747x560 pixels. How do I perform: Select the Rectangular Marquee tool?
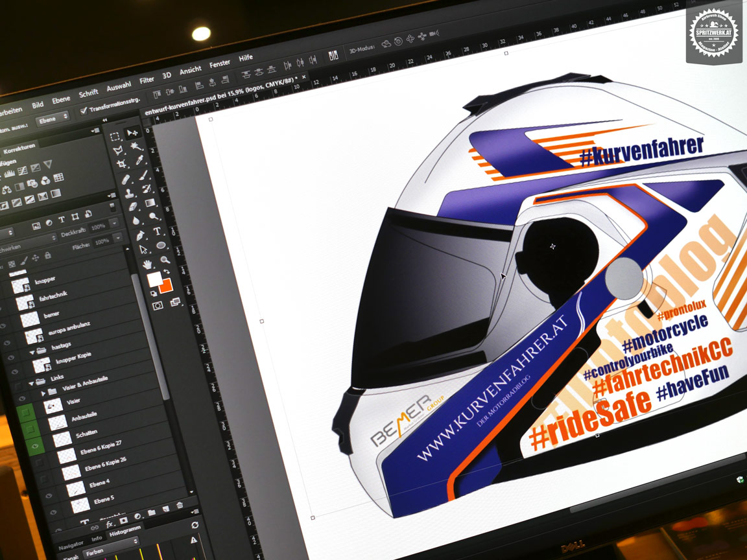pos(115,137)
